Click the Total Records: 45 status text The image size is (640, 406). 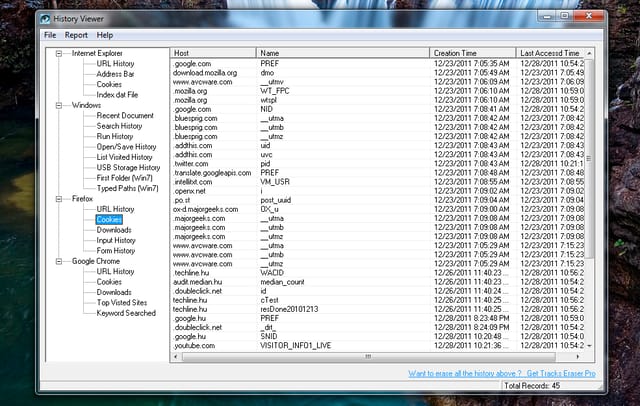point(532,386)
